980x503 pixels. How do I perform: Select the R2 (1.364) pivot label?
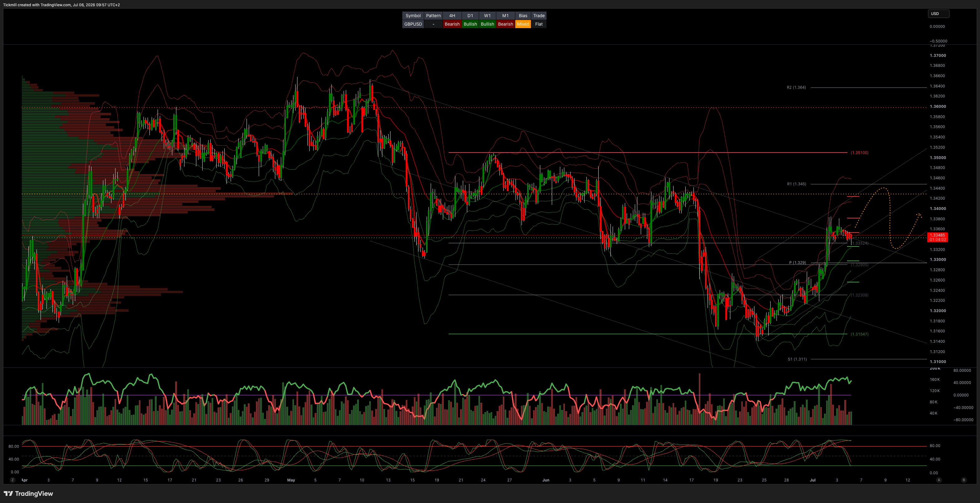(796, 87)
